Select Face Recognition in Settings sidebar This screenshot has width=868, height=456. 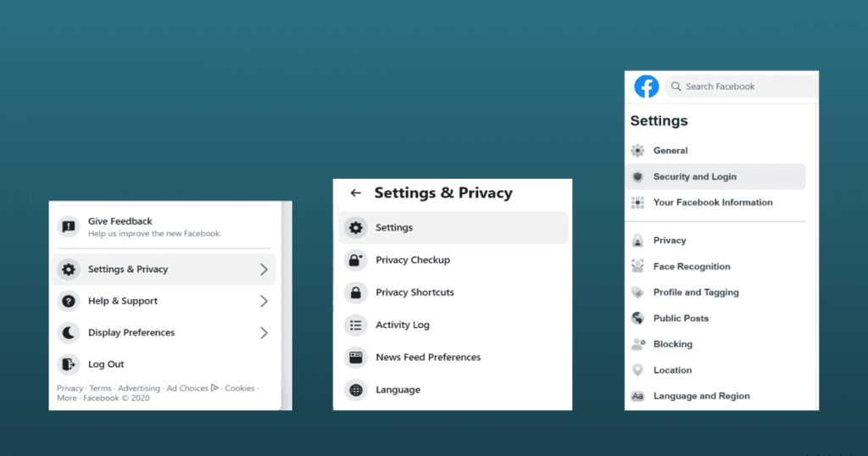[715, 266]
